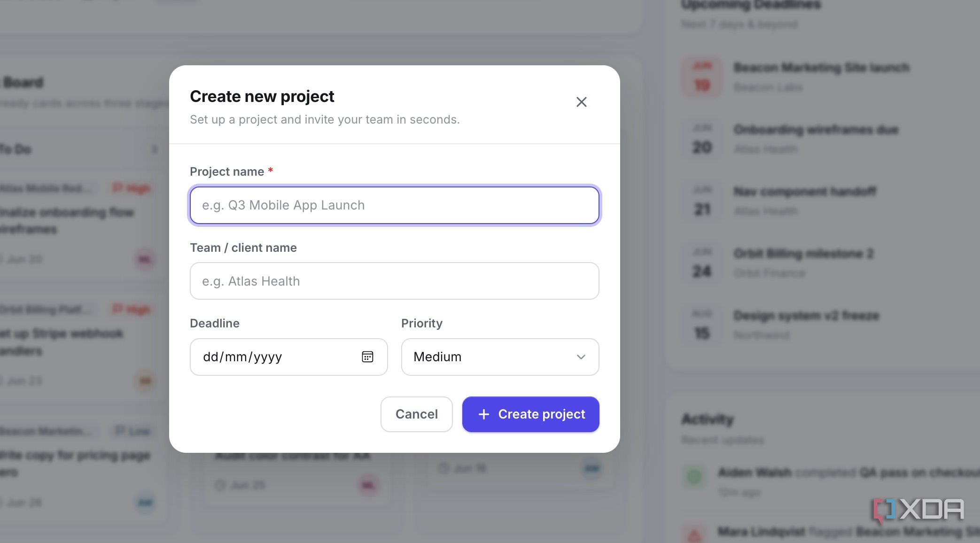The width and height of the screenshot is (980, 543).
Task: Cancel the new project dialog
Action: click(x=416, y=414)
